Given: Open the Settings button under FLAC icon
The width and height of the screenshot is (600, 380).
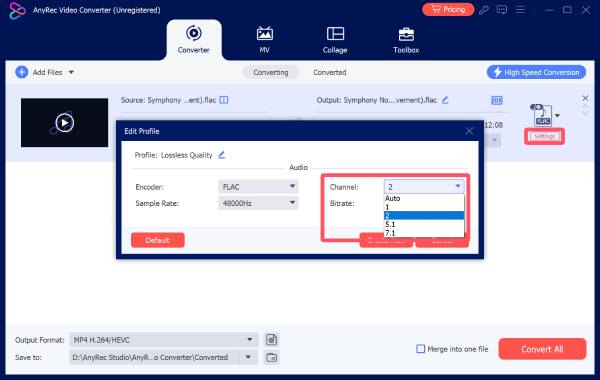Looking at the screenshot, I should [544, 137].
